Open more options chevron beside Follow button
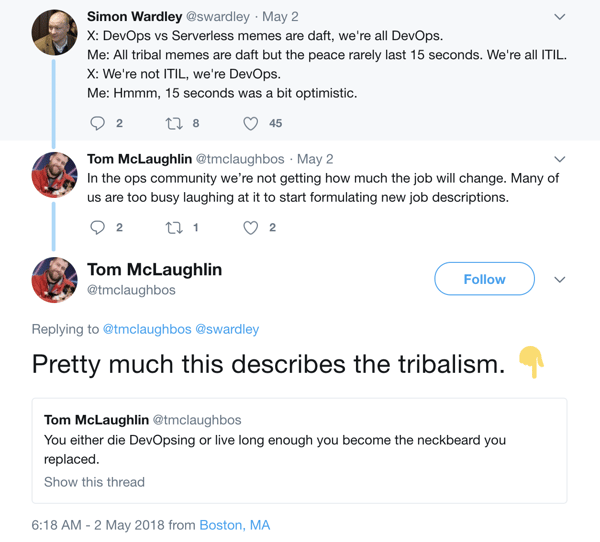This screenshot has height=542, width=600. point(559,280)
